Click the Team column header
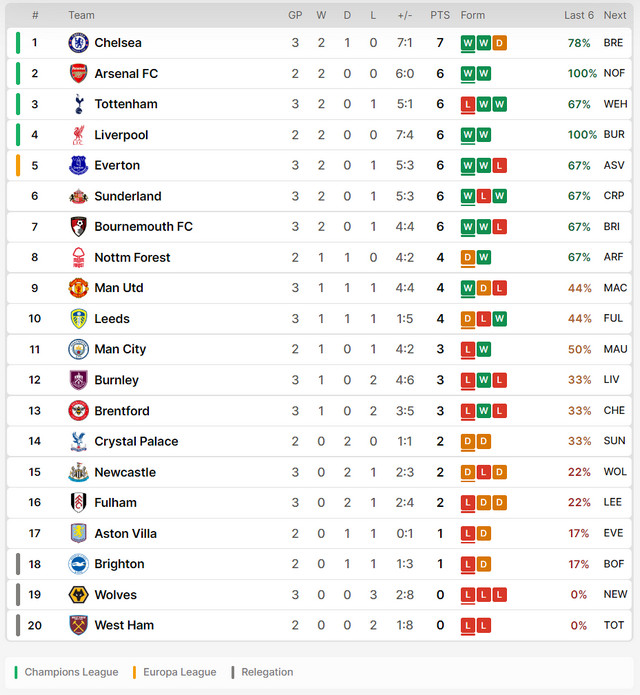This screenshot has height=695, width=640. 82,16
